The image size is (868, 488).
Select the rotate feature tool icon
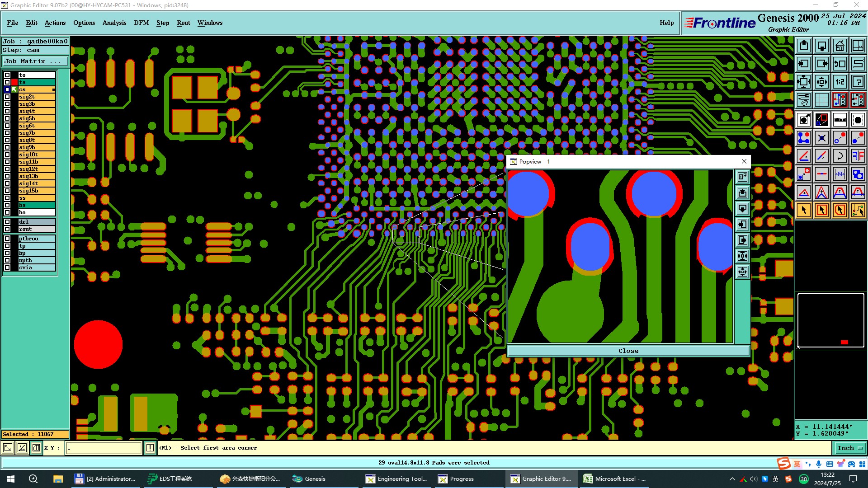[x=840, y=156]
